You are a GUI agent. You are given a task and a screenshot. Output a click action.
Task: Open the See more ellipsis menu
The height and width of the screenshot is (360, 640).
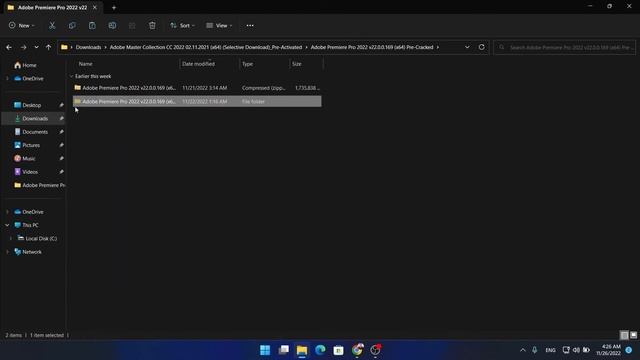[x=250, y=25]
